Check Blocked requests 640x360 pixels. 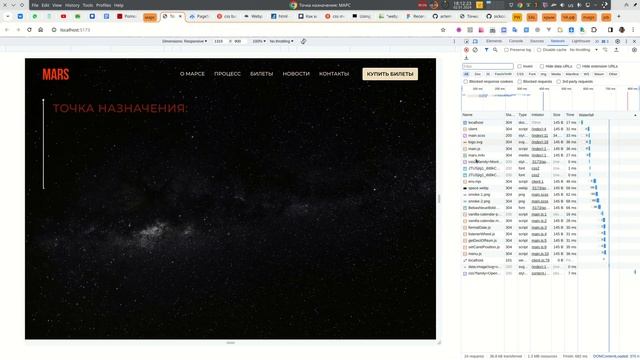[519, 82]
